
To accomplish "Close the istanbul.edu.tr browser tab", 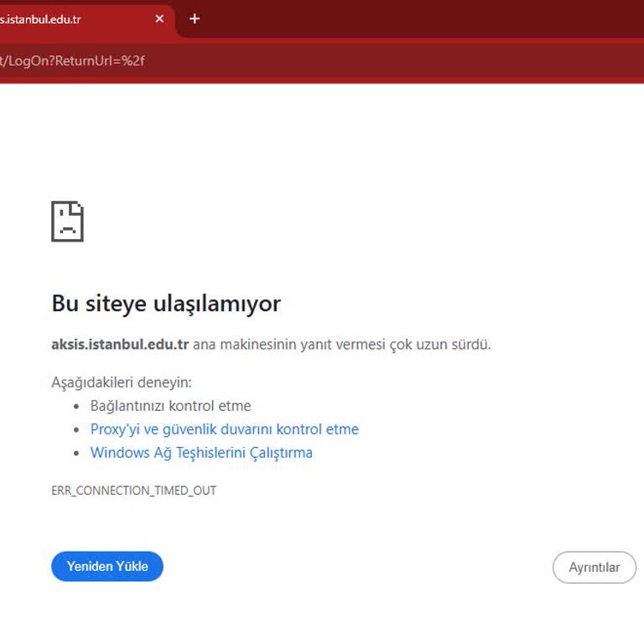I will pos(160,18).
